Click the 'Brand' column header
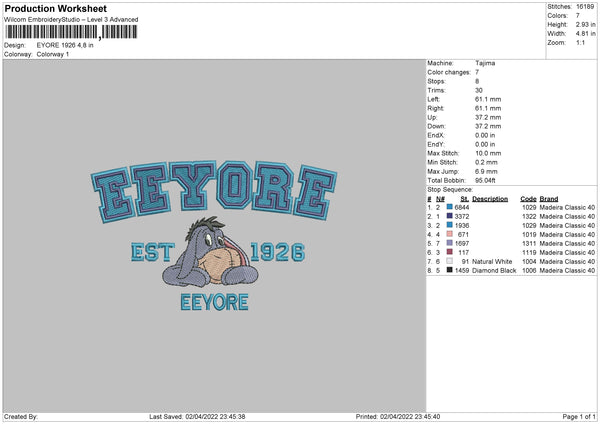This screenshot has width=600, height=424. point(549,199)
